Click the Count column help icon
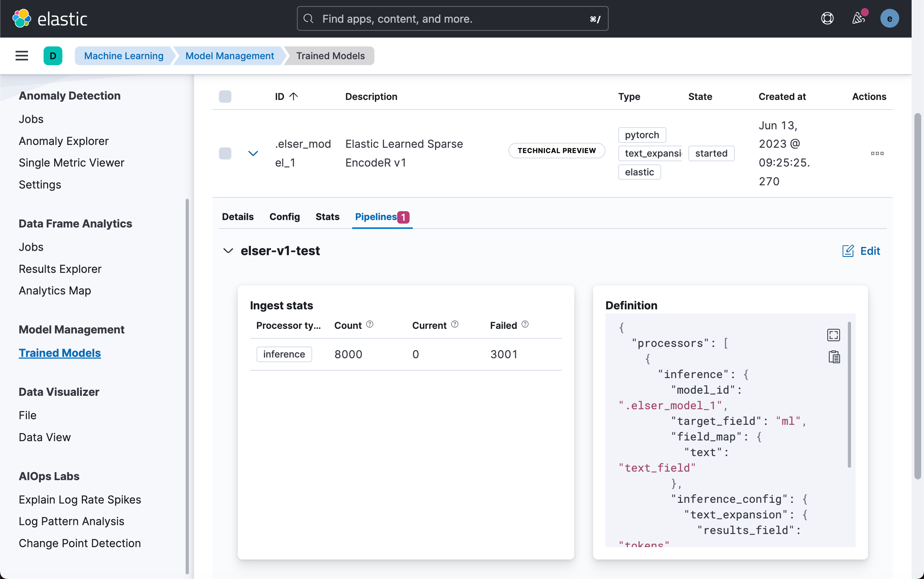The height and width of the screenshot is (579, 924). (x=370, y=325)
